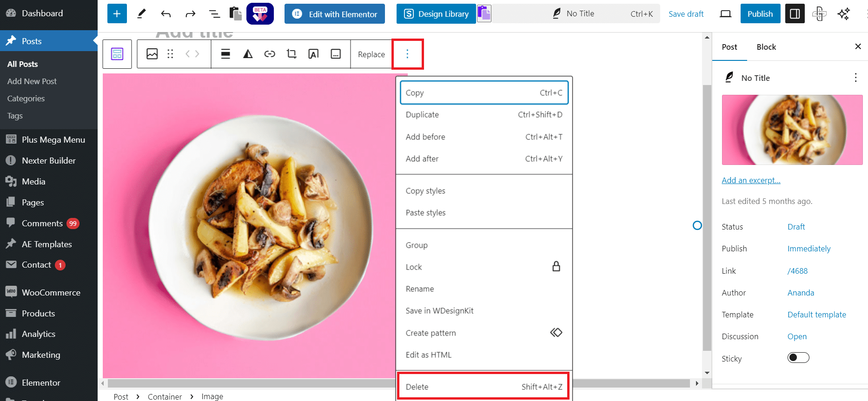Click the Publish button
This screenshot has width=868, height=401.
[760, 14]
